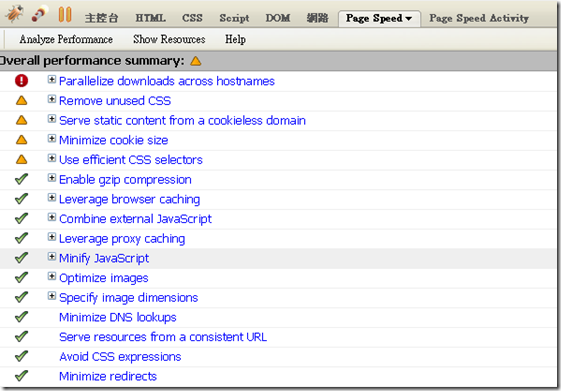Open the Leverage proxy caching link
561x391 pixels.
point(122,239)
